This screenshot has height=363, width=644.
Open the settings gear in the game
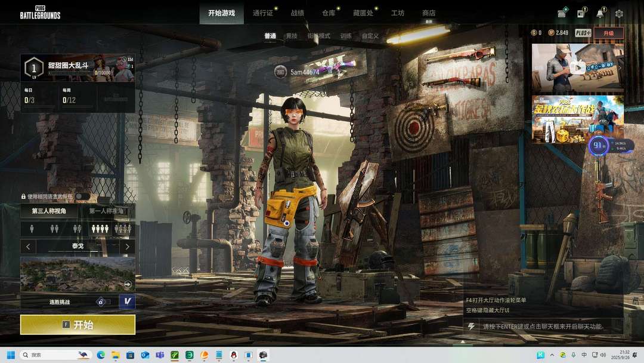tap(619, 14)
